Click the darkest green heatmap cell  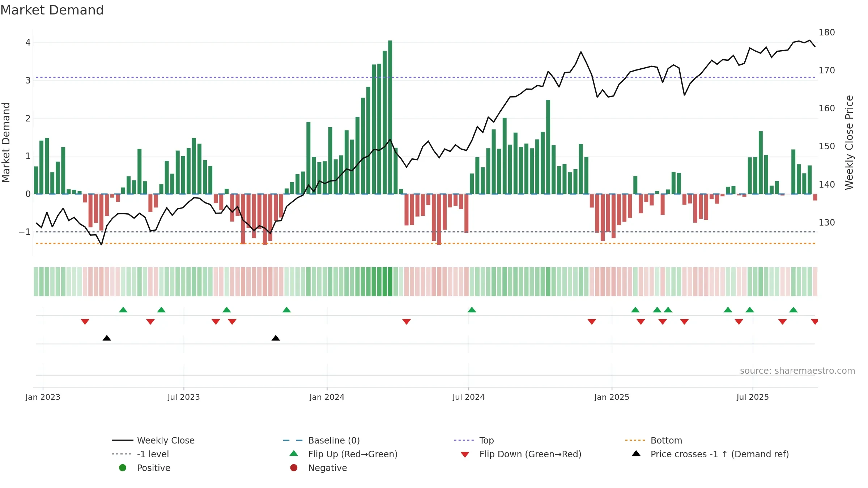point(390,282)
